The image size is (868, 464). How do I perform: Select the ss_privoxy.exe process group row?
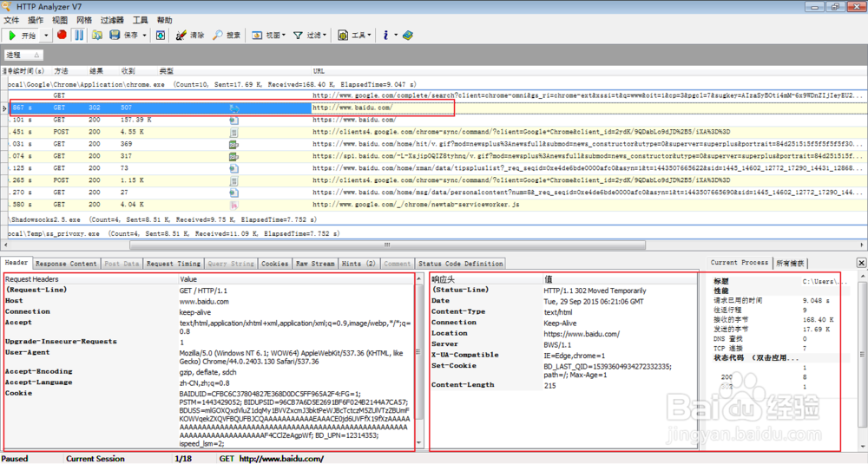point(437,233)
